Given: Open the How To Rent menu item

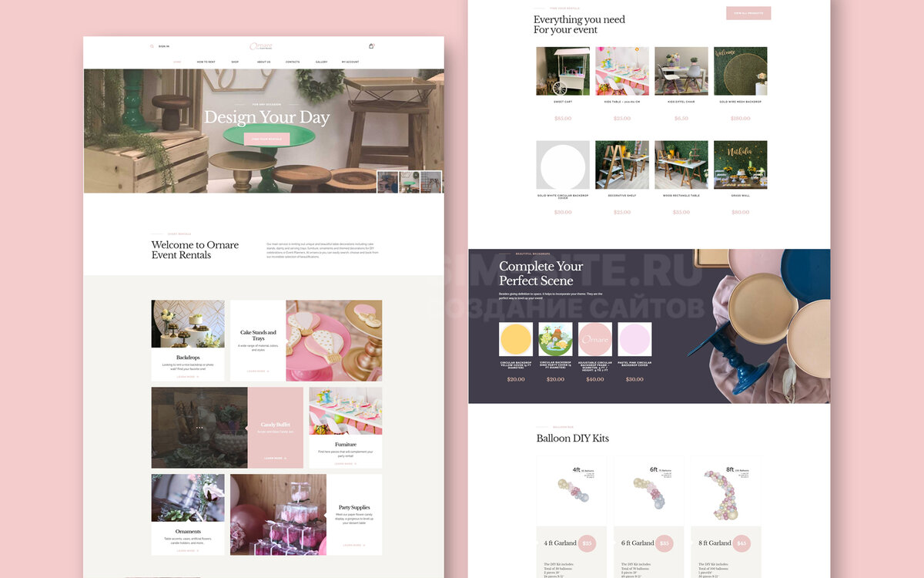Looking at the screenshot, I should 206,62.
